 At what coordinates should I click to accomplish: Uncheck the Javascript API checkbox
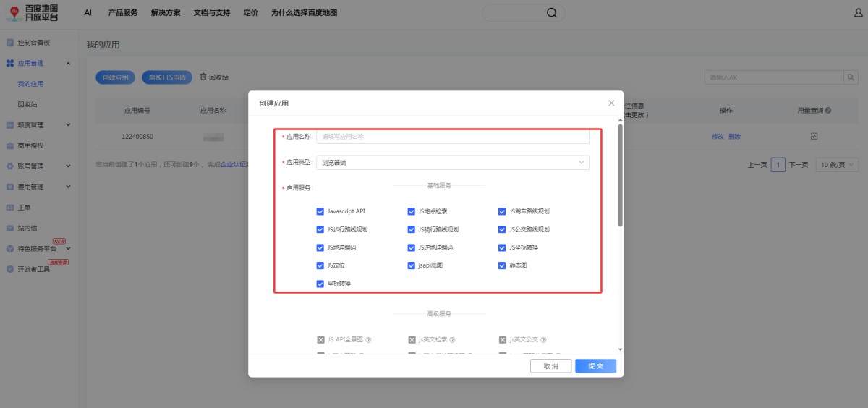(x=320, y=211)
